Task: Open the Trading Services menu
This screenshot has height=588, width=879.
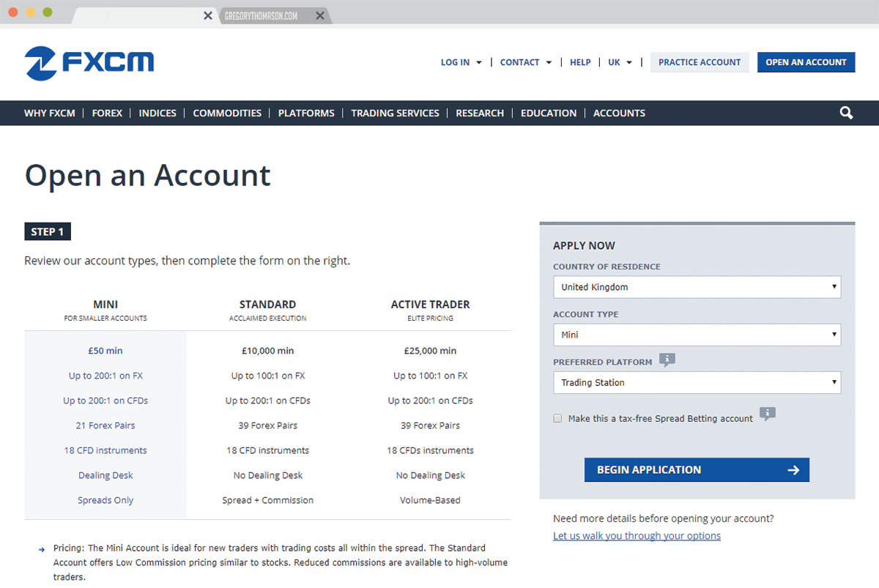Action: pyautogui.click(x=395, y=113)
